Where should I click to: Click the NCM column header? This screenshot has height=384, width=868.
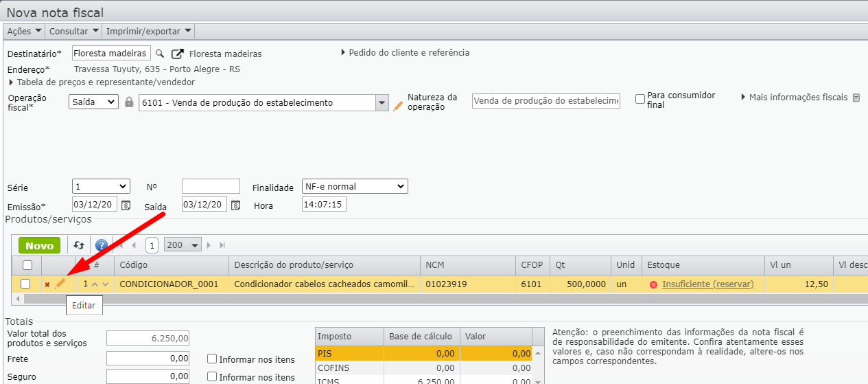pos(468,265)
